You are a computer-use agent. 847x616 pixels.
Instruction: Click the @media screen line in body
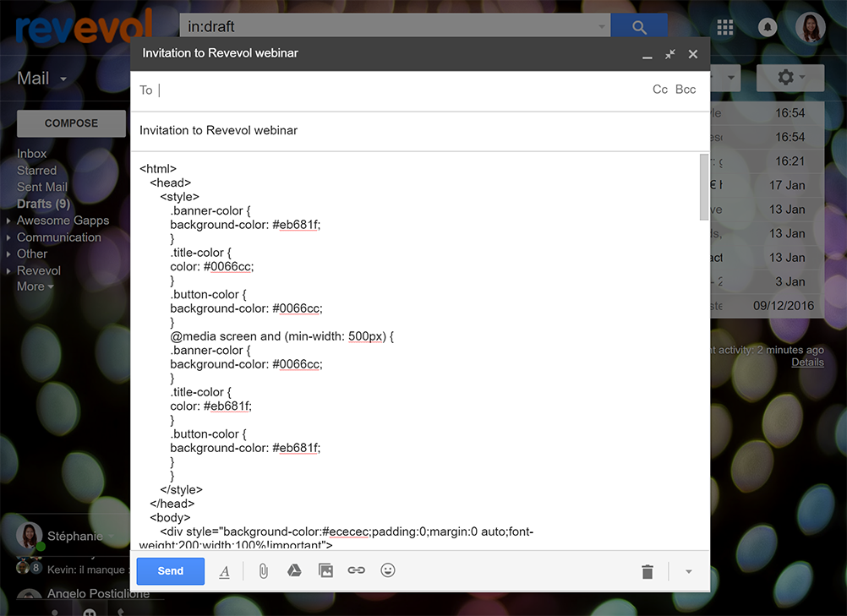pos(282,336)
